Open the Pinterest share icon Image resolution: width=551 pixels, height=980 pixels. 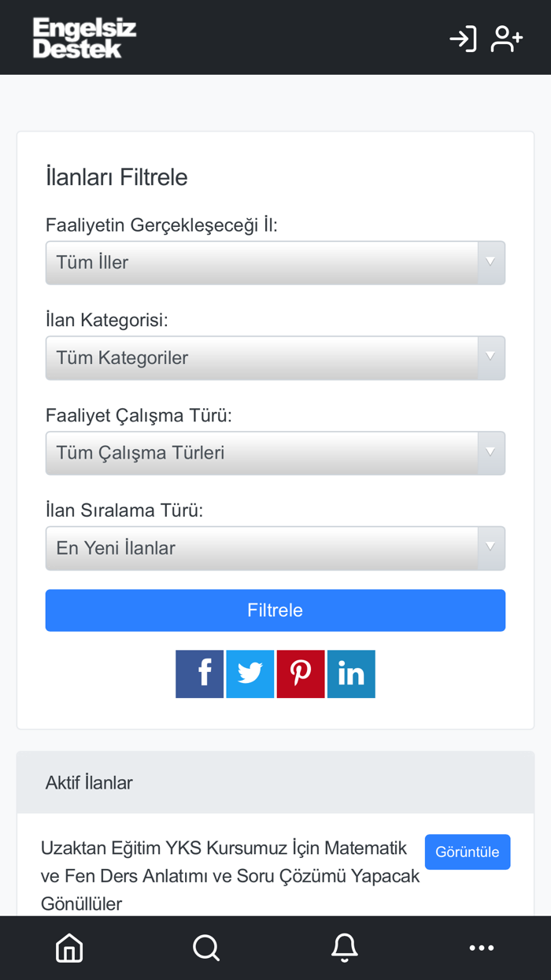click(300, 674)
